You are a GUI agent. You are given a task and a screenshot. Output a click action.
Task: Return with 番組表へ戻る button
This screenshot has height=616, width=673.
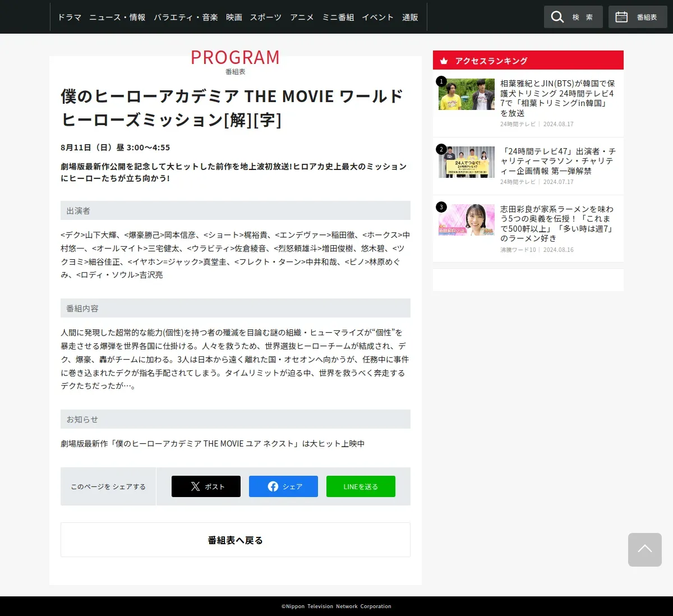click(x=236, y=540)
